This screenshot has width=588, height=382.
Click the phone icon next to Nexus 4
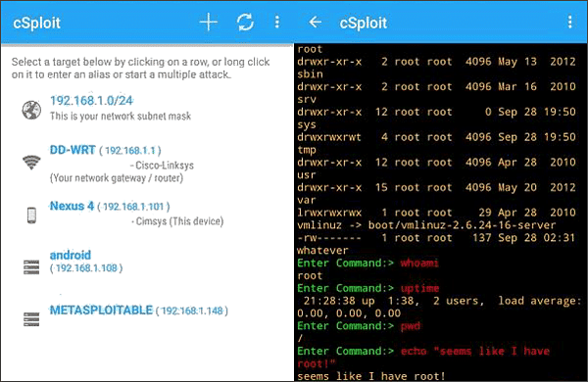tap(32, 215)
